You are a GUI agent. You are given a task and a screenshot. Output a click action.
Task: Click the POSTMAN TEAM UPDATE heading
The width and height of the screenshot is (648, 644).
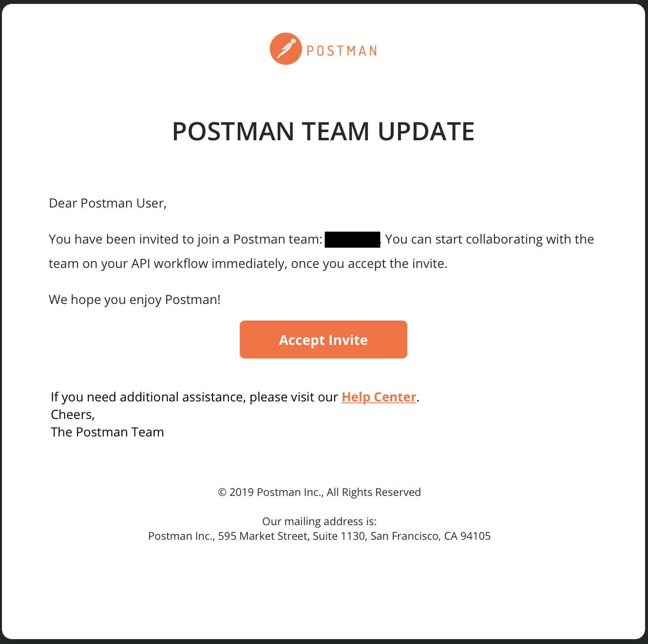[x=323, y=131]
